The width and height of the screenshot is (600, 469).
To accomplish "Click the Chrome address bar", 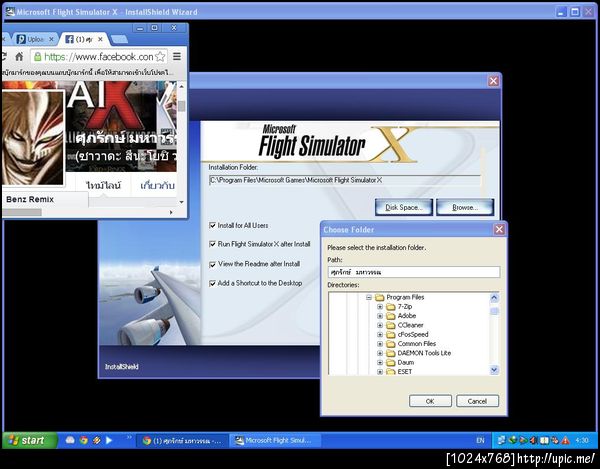I will (x=99, y=57).
